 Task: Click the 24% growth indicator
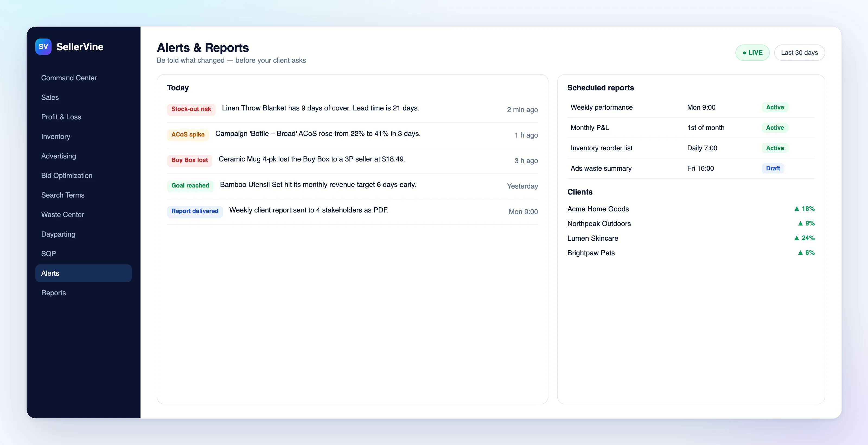tap(804, 238)
